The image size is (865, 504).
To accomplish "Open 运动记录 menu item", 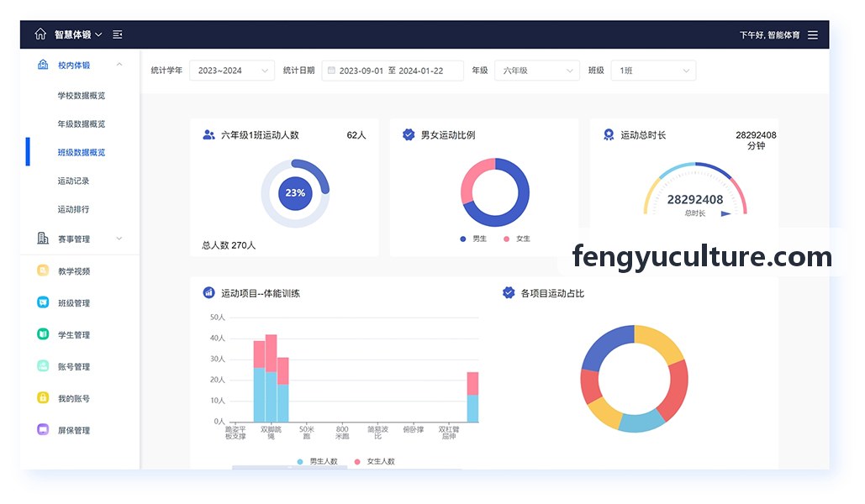I will [x=73, y=181].
